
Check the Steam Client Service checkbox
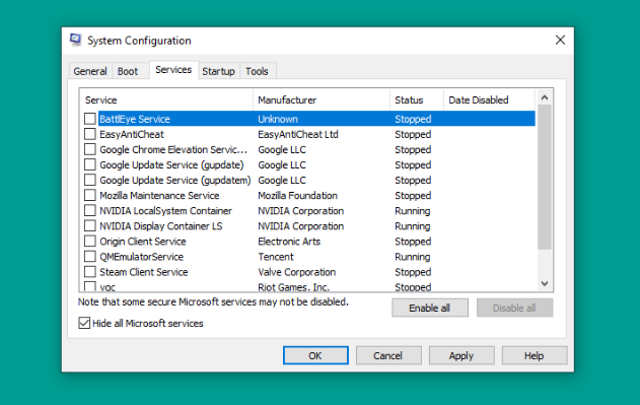(x=90, y=272)
